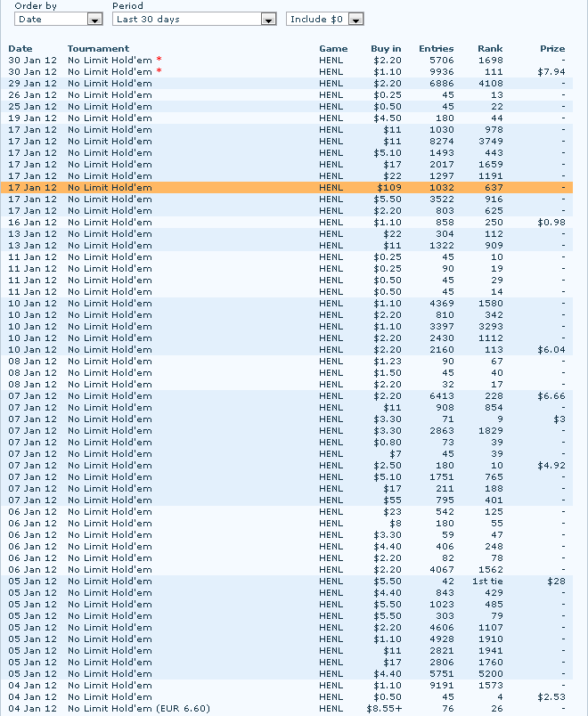Open the Period Last 30 days dropdown
Image resolution: width=588 pixels, height=716 pixels.
(x=194, y=20)
